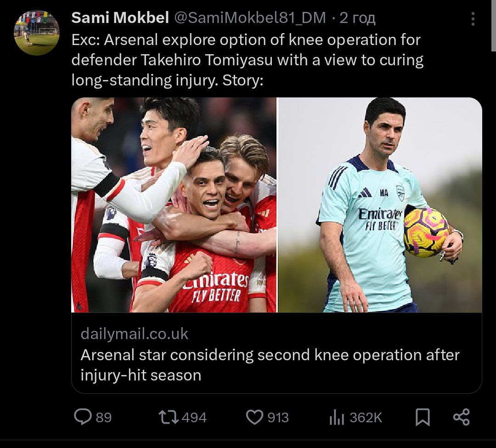The height and width of the screenshot is (448, 496).
Task: Click the reply speech bubble icon
Action: click(83, 417)
